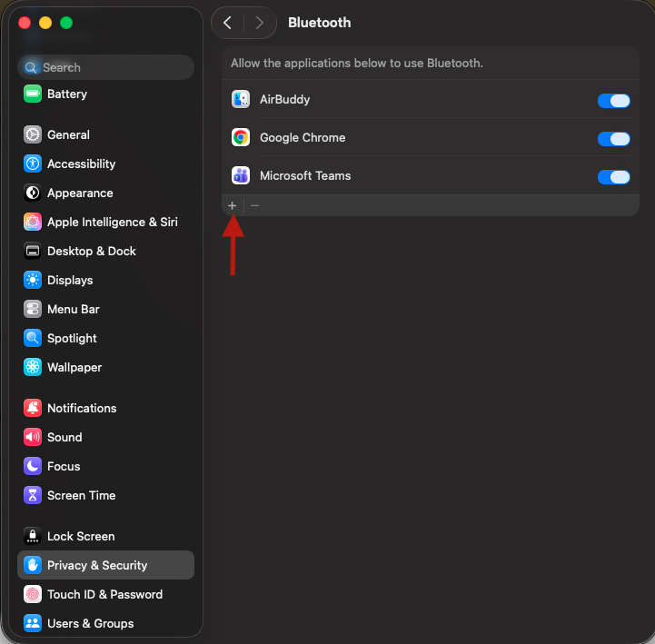Select Users & Groups label
This screenshot has width=655, height=644.
(x=91, y=623)
